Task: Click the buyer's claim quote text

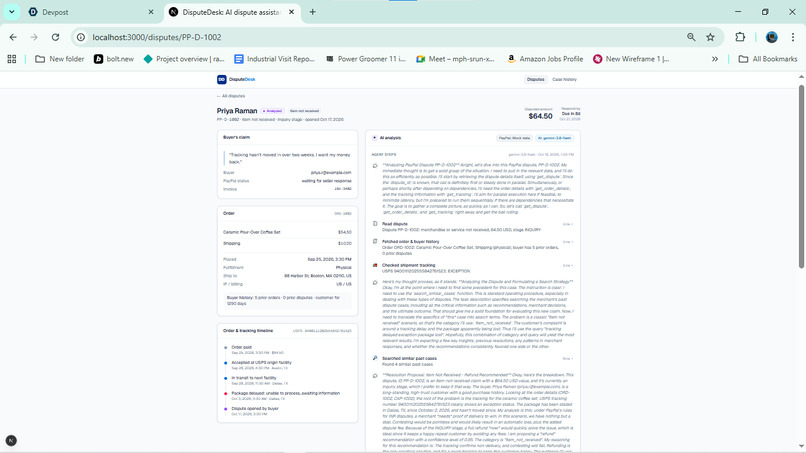Action: click(289, 158)
